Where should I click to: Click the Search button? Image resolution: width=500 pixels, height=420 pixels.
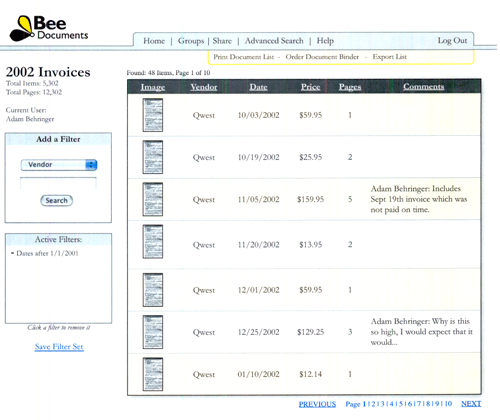(x=57, y=200)
